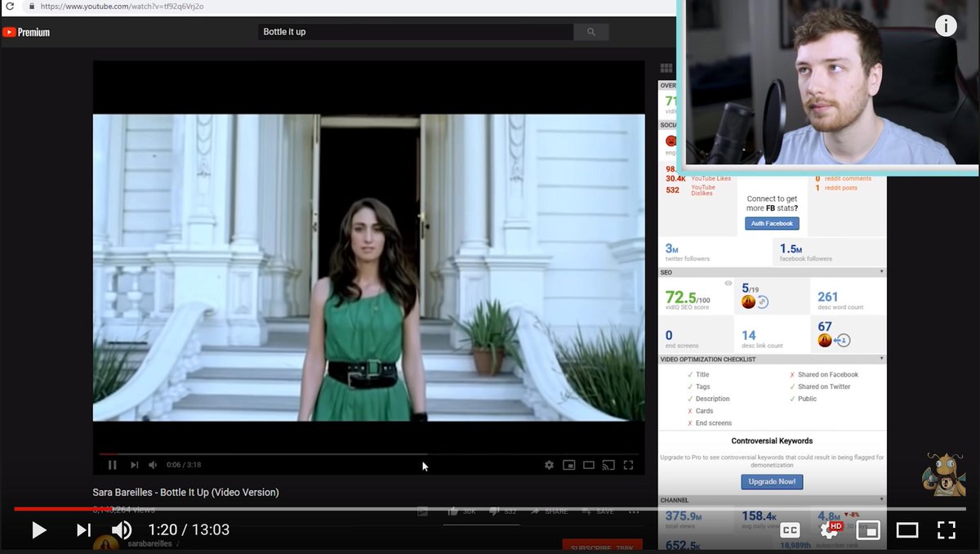
Task: Click the SHARE button under the video
Action: click(549, 512)
